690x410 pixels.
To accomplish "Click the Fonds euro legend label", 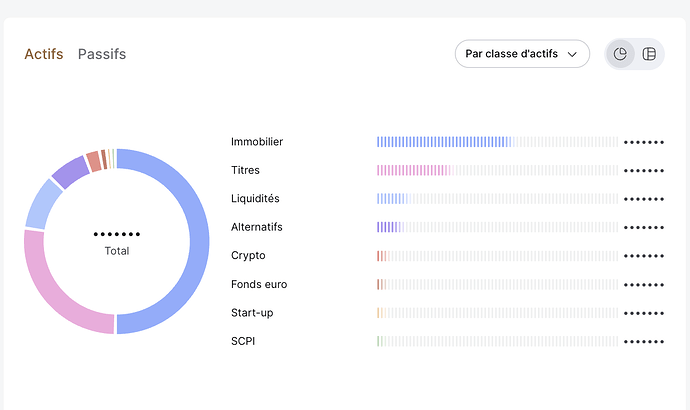I will coord(259,284).
